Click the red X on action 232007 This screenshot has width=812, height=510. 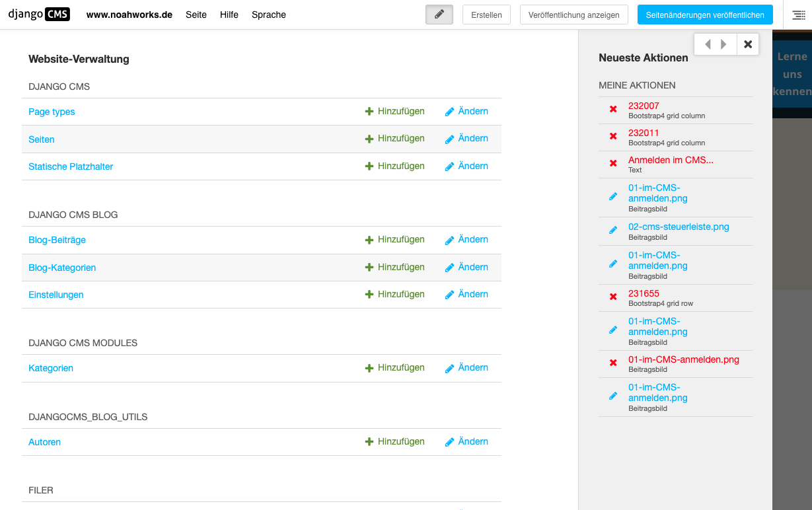pyautogui.click(x=613, y=109)
